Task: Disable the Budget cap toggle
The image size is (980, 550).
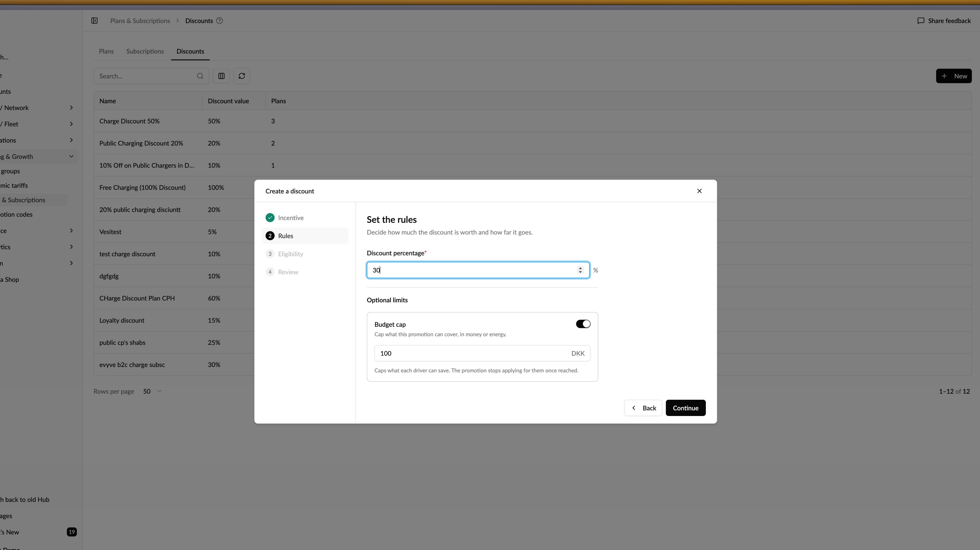Action: (583, 324)
